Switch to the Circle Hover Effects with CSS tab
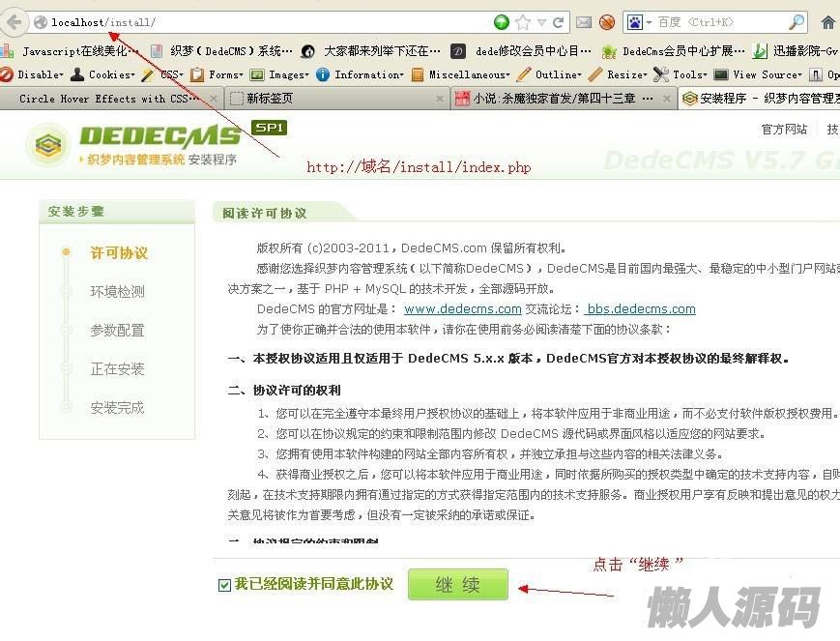Viewport: 840px width, 641px height. [x=109, y=99]
